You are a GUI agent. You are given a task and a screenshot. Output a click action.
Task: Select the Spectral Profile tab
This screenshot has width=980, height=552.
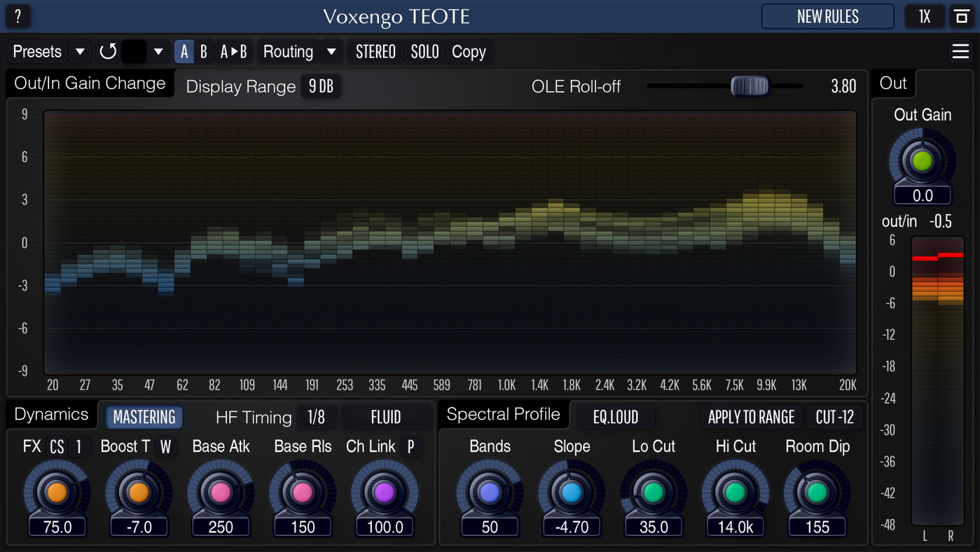[x=503, y=414]
